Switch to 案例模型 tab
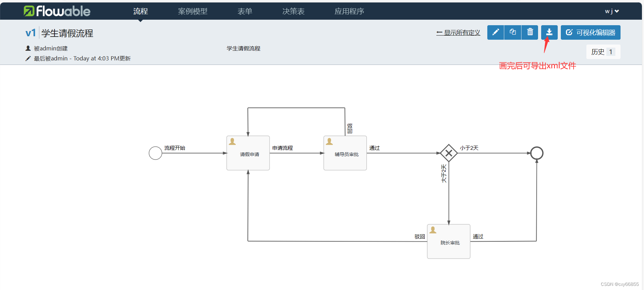The image size is (644, 290). coord(193,11)
